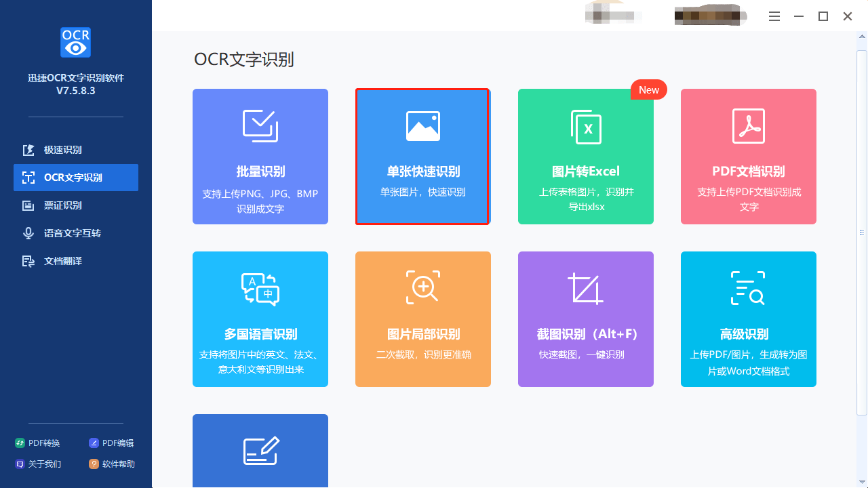Image resolution: width=868 pixels, height=488 pixels.
Task: Click the A/中 translation bubble icon
Action: pos(260,289)
